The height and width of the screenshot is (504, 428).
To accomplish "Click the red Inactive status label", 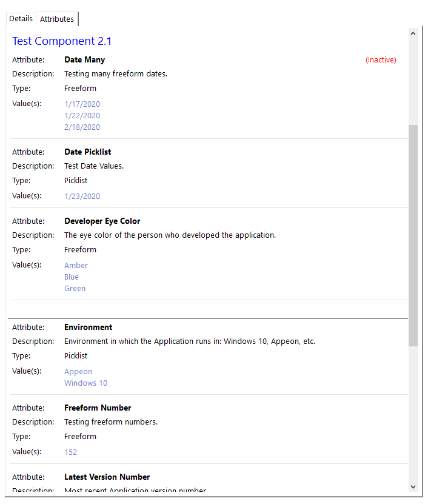I will (x=381, y=60).
